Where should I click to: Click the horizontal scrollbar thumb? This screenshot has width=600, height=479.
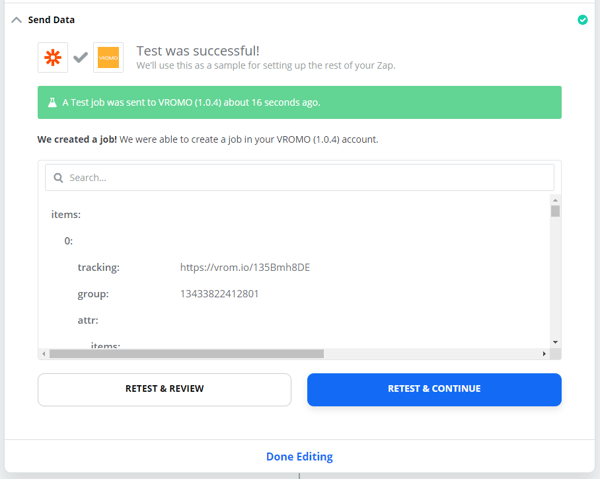pyautogui.click(x=187, y=354)
